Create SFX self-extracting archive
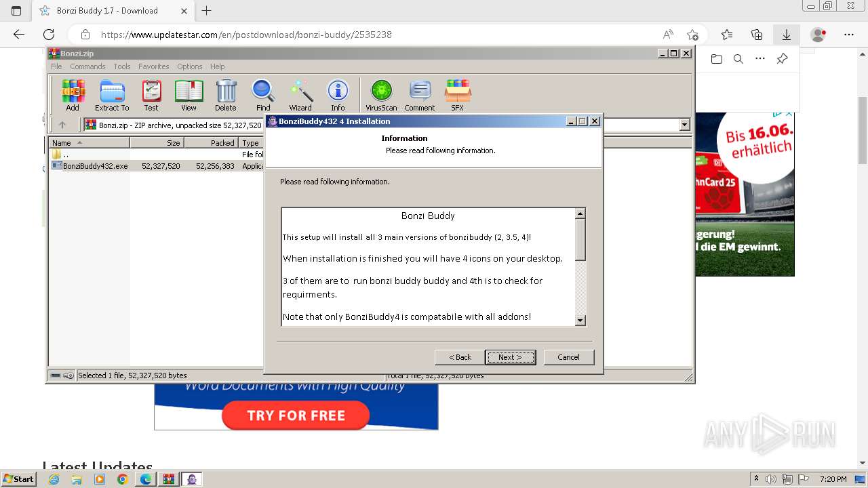The height and width of the screenshot is (488, 868). [458, 95]
